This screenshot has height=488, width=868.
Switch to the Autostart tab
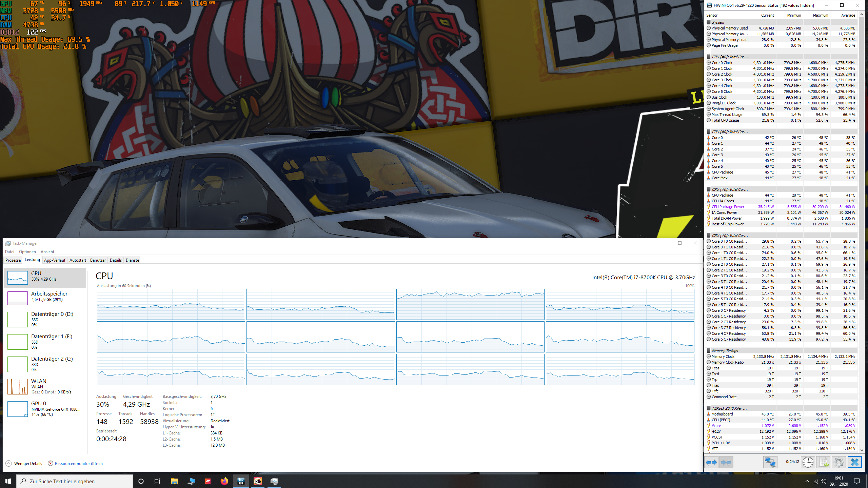click(78, 260)
